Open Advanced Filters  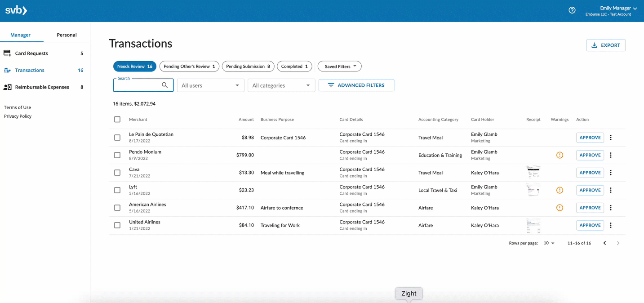point(356,85)
